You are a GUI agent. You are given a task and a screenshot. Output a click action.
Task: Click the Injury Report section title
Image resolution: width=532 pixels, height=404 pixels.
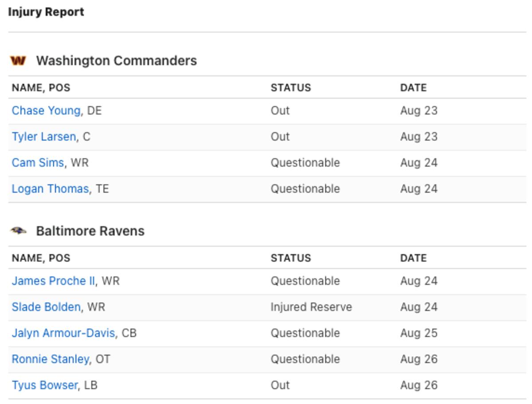(x=46, y=12)
